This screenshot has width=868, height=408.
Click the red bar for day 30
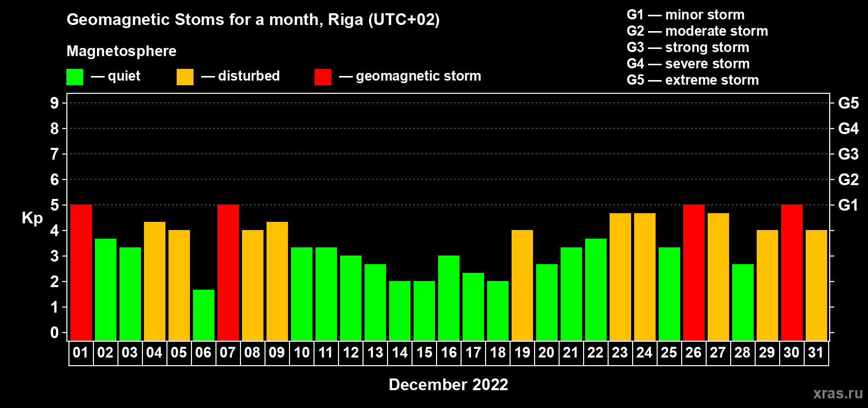click(x=792, y=273)
